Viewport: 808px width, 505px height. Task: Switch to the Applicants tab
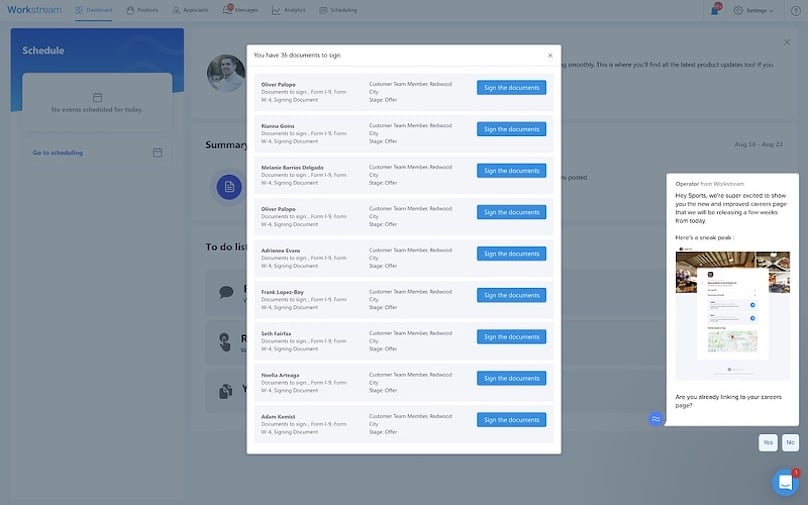point(190,10)
